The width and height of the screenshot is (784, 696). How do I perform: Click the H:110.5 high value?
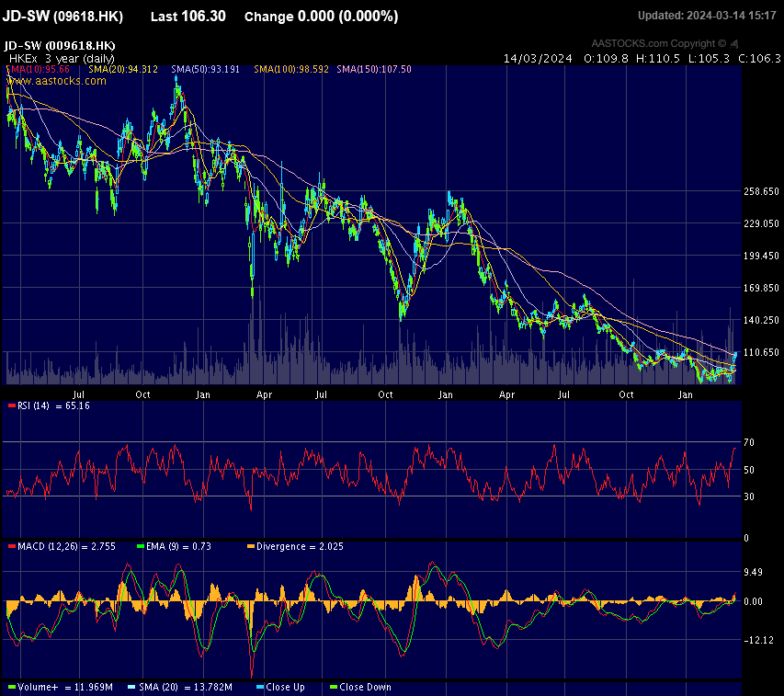click(658, 59)
